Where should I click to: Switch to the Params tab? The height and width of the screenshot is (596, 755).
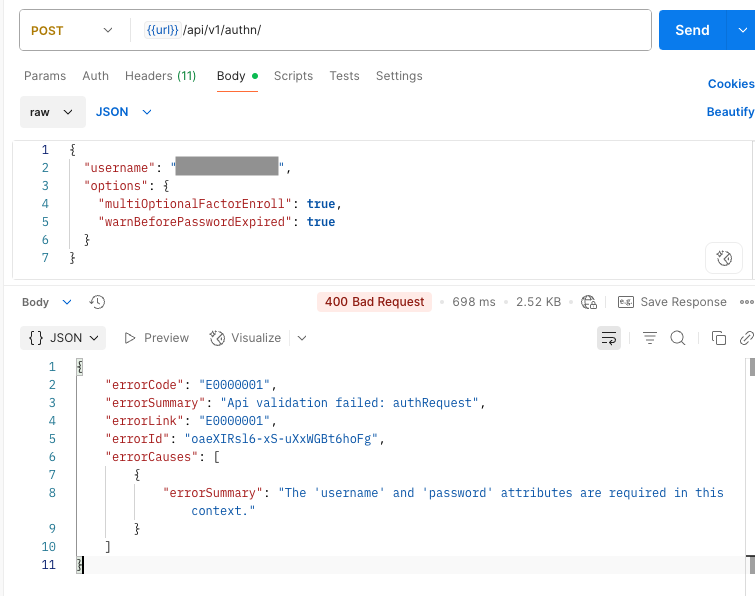click(x=45, y=76)
